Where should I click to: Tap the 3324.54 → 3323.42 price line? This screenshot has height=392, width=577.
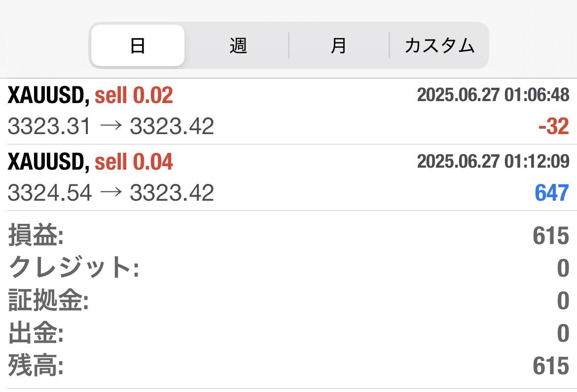111,193
